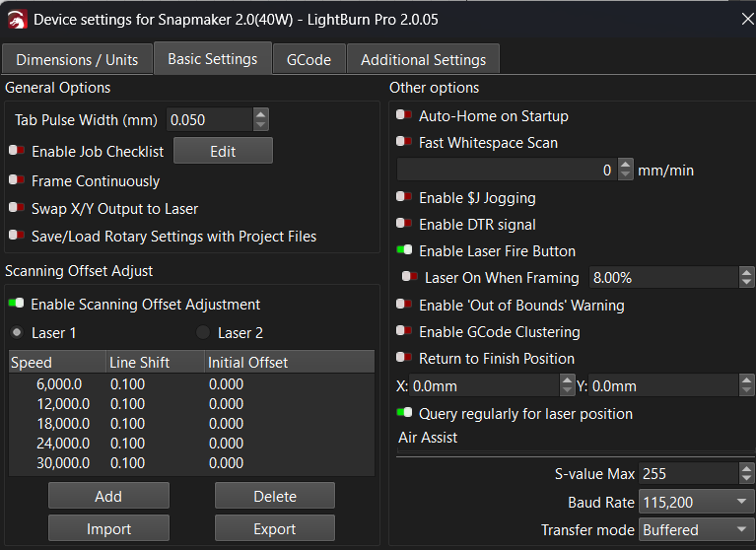Expand the Transfer mode dropdown
756x550 pixels.
point(696,530)
